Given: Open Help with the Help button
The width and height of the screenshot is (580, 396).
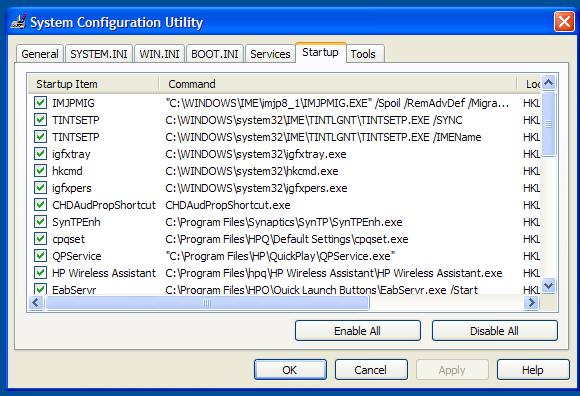Looking at the screenshot, I should [533, 370].
